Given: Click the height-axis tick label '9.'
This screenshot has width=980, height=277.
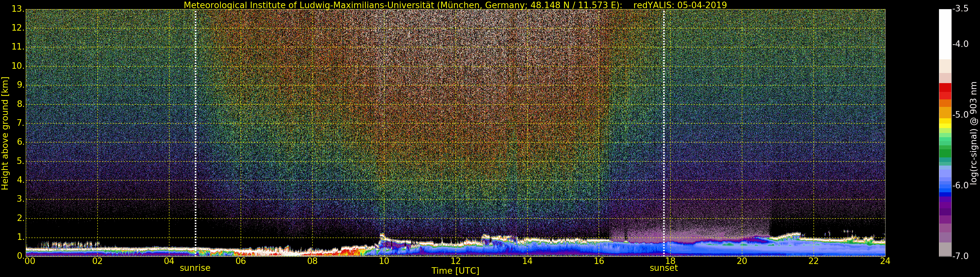Looking at the screenshot, I should pyautogui.click(x=21, y=85).
